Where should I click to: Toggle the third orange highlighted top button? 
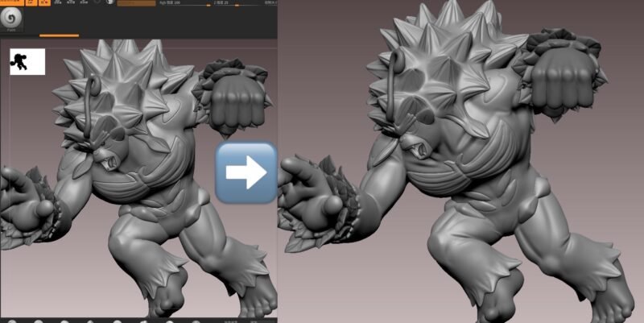[43, 3]
